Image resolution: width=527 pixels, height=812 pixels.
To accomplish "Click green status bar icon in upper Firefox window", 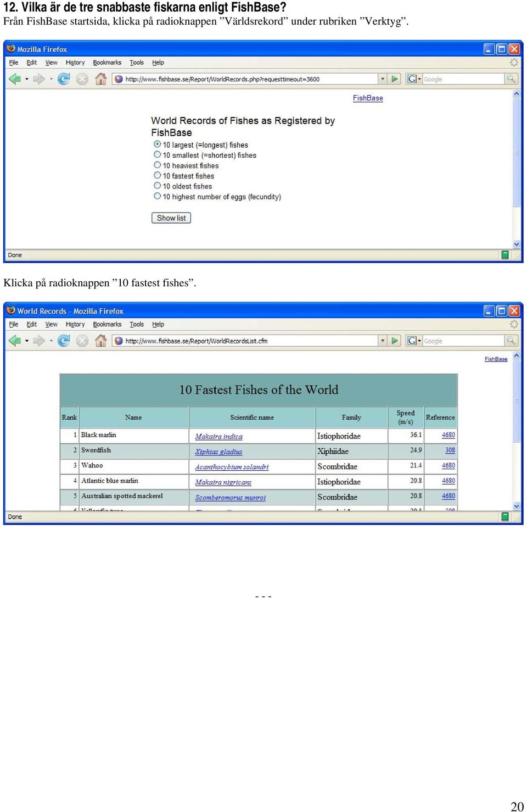I will tap(505, 255).
